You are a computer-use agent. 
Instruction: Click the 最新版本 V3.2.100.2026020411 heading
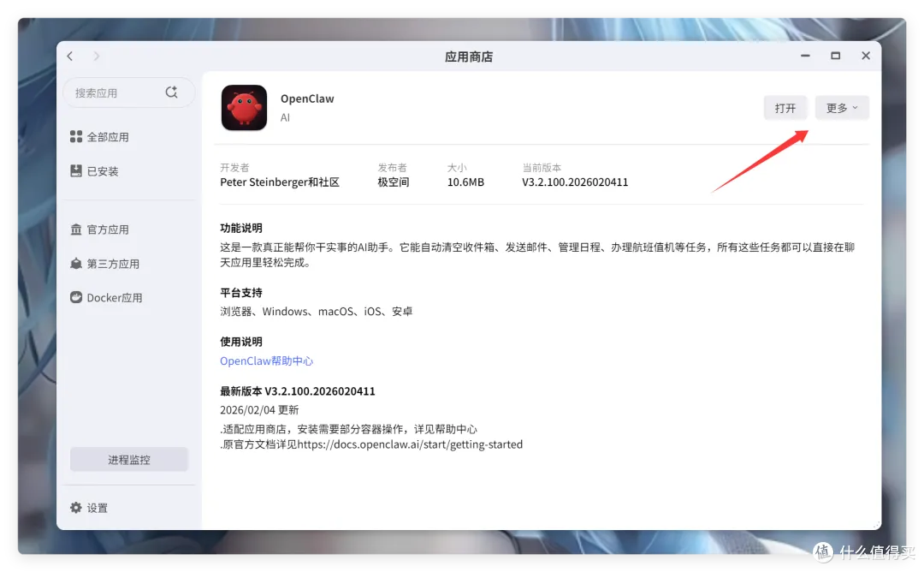tap(298, 391)
